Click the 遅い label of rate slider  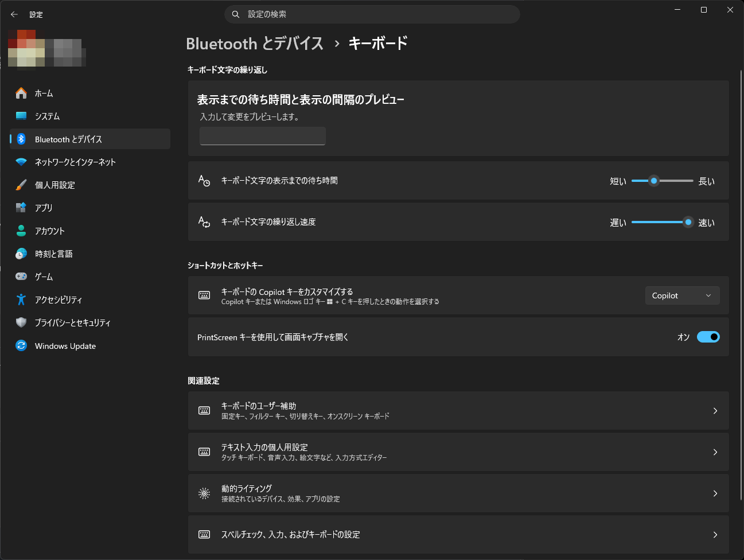pyautogui.click(x=618, y=223)
